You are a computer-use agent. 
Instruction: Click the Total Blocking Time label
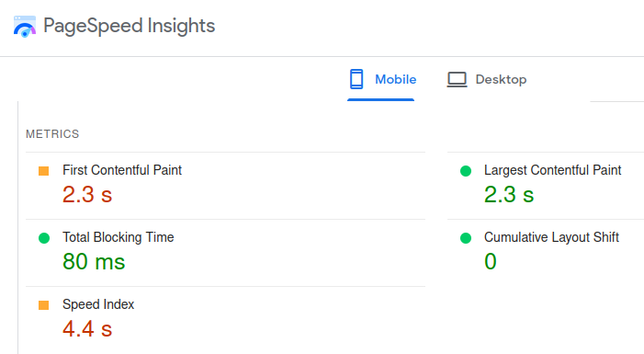[119, 237]
